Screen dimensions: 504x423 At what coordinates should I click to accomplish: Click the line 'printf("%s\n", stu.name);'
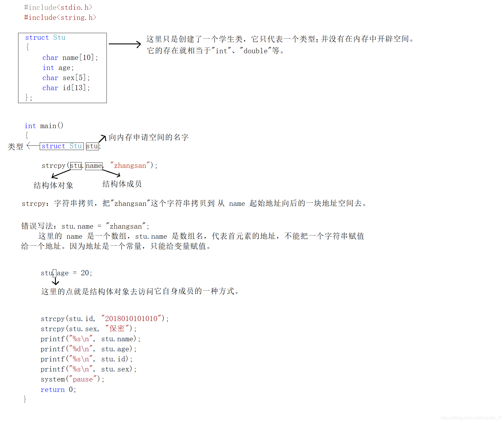tap(91, 339)
